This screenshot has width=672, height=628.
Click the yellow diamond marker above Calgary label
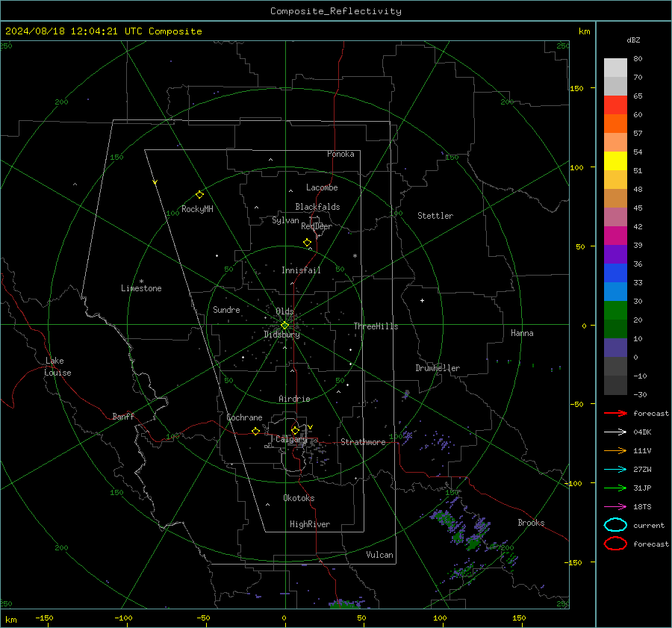pos(295,430)
